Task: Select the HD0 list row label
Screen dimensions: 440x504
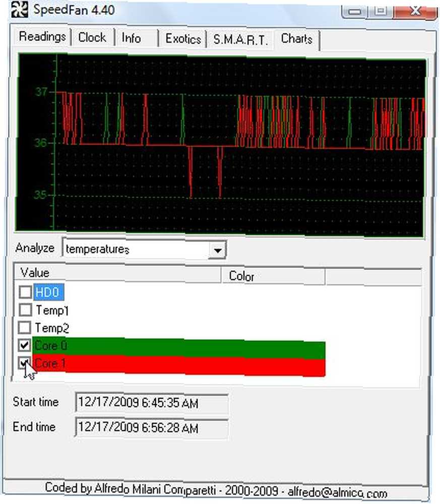Action: (x=48, y=292)
